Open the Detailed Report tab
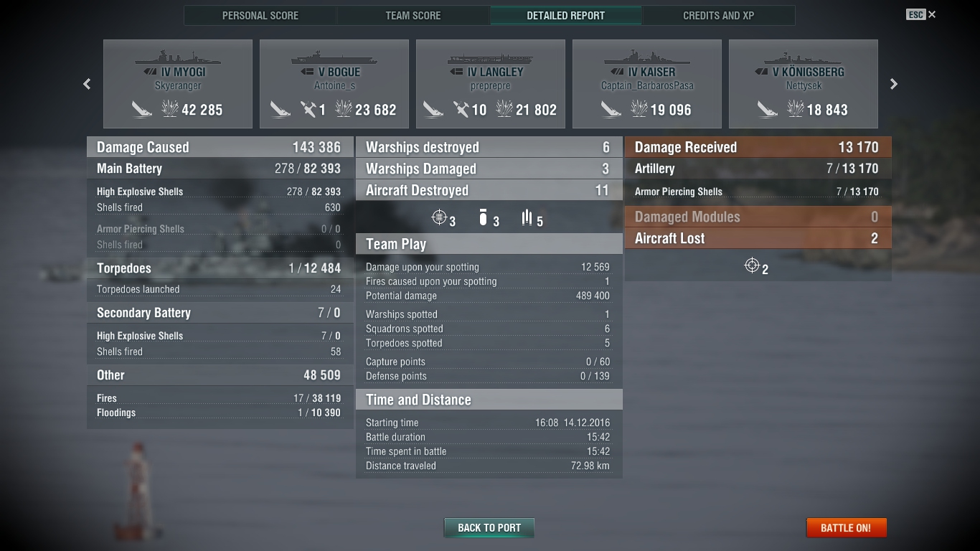Viewport: 980px width, 551px height. pyautogui.click(x=565, y=15)
